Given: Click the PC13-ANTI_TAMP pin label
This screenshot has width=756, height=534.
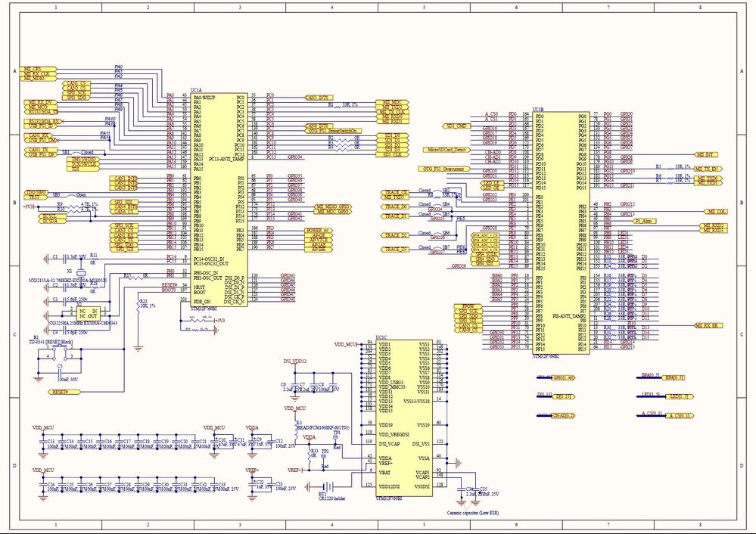Looking at the screenshot, I should point(226,159).
